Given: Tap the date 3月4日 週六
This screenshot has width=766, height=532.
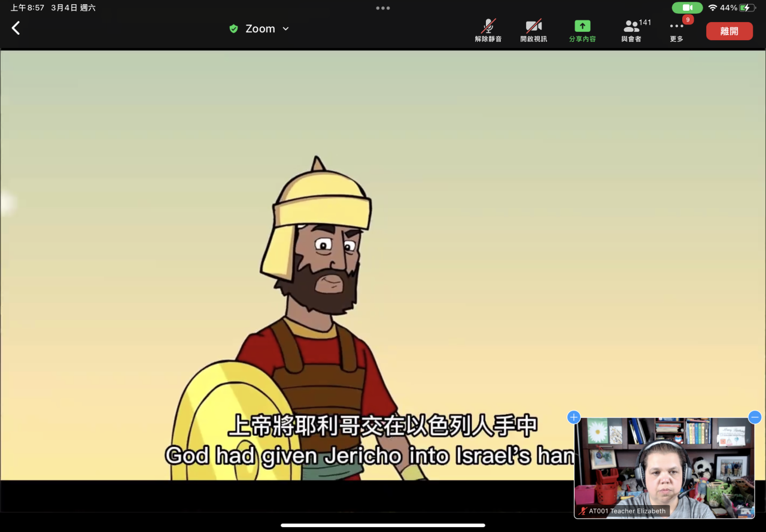Looking at the screenshot, I should coord(73,8).
